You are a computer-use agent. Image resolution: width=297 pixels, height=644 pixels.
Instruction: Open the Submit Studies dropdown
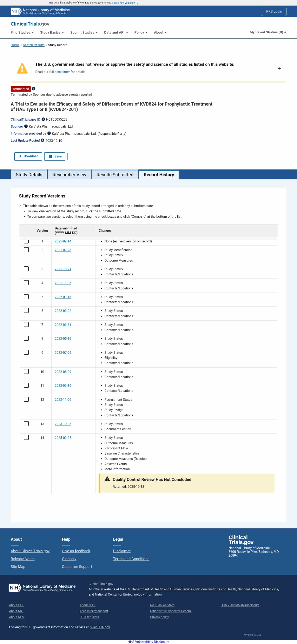(x=84, y=32)
